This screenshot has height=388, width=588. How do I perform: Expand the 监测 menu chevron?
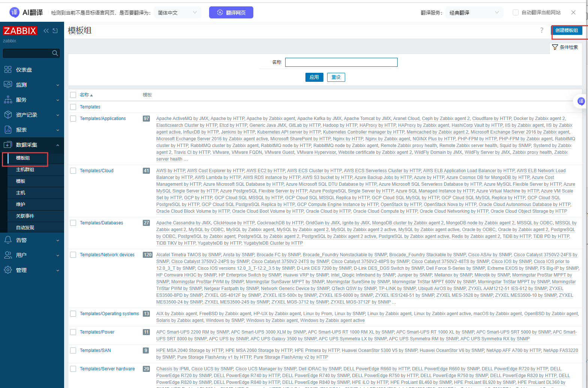tap(58, 85)
